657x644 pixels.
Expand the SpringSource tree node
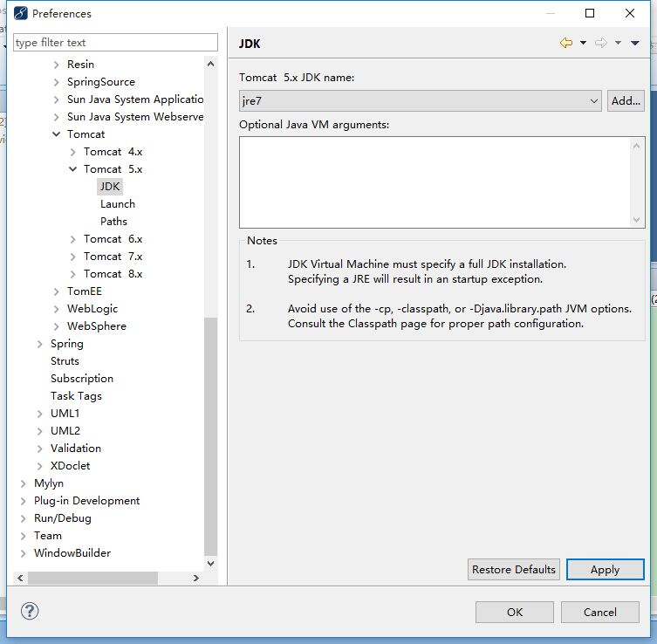coord(56,82)
